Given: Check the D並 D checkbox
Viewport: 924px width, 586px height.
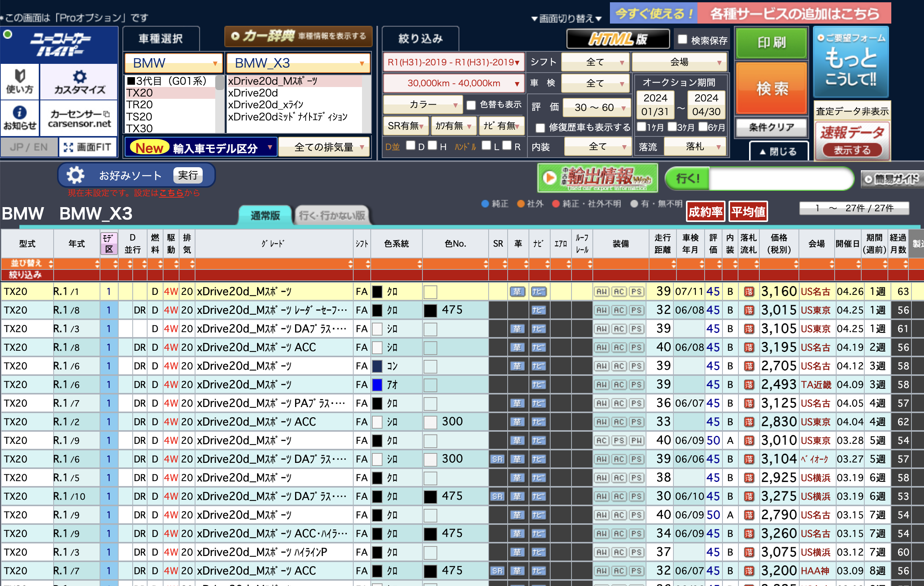Looking at the screenshot, I should point(411,145).
